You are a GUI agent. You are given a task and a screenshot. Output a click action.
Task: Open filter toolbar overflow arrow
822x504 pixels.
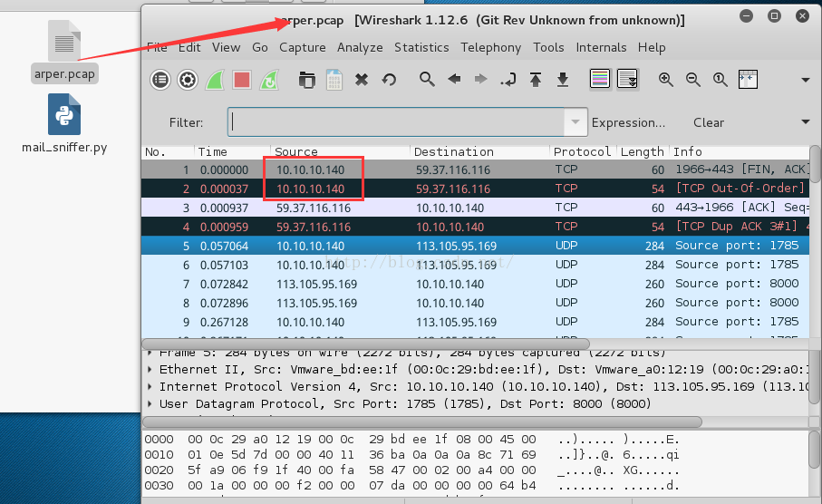pos(805,122)
